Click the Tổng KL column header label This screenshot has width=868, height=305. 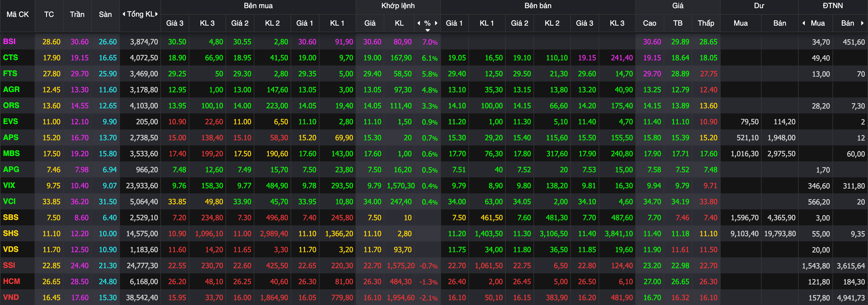click(140, 14)
